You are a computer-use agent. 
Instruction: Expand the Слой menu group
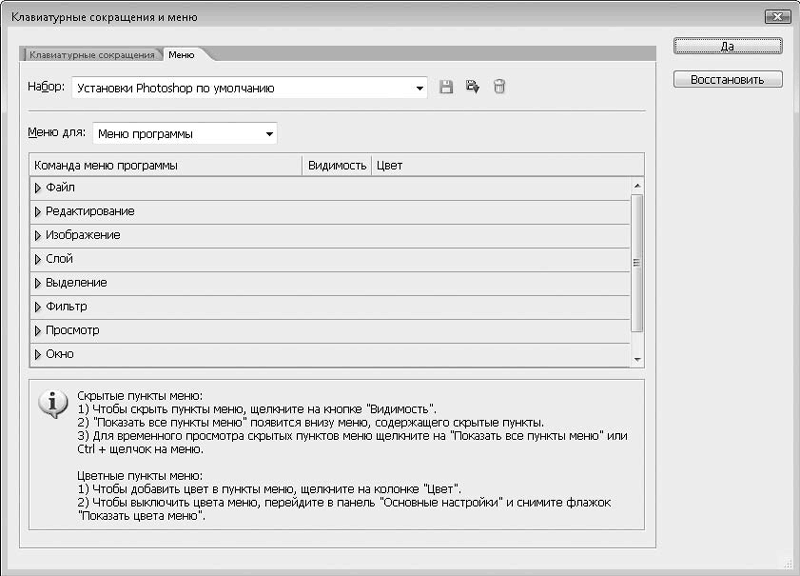pyautogui.click(x=38, y=260)
